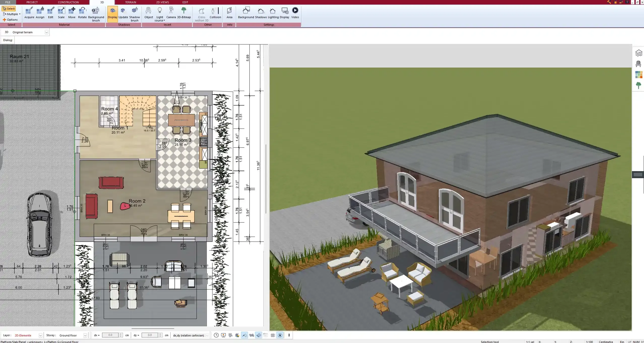Open the plants catalog in right sidebar

(x=638, y=85)
